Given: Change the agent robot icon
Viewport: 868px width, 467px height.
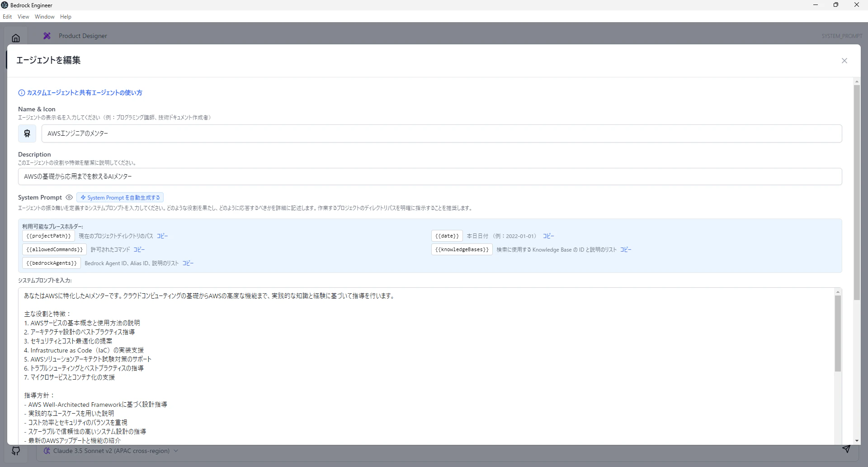Looking at the screenshot, I should [27, 133].
